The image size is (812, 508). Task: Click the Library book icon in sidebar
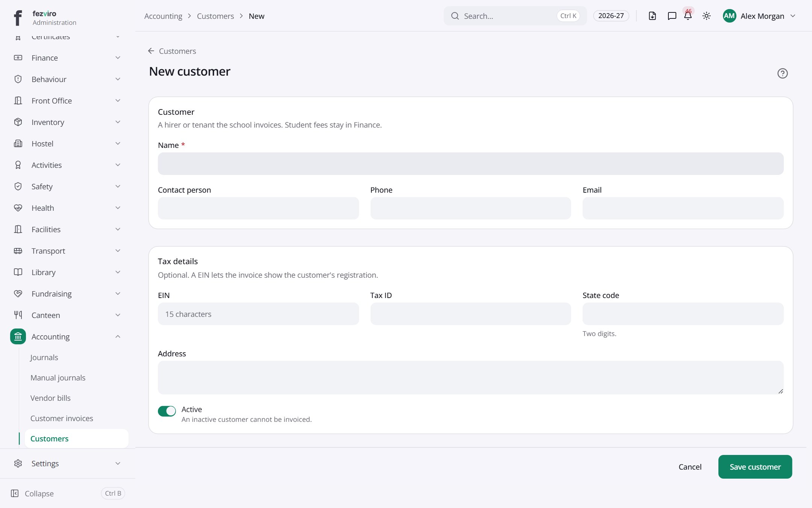click(18, 272)
